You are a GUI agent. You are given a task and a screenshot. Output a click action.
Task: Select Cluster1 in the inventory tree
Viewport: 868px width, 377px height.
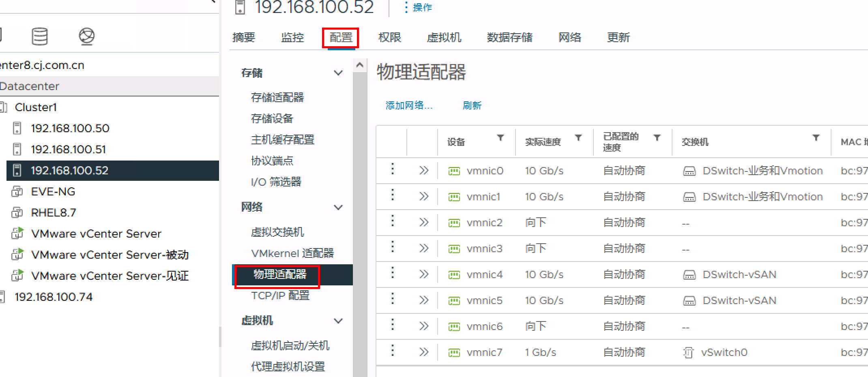point(36,107)
